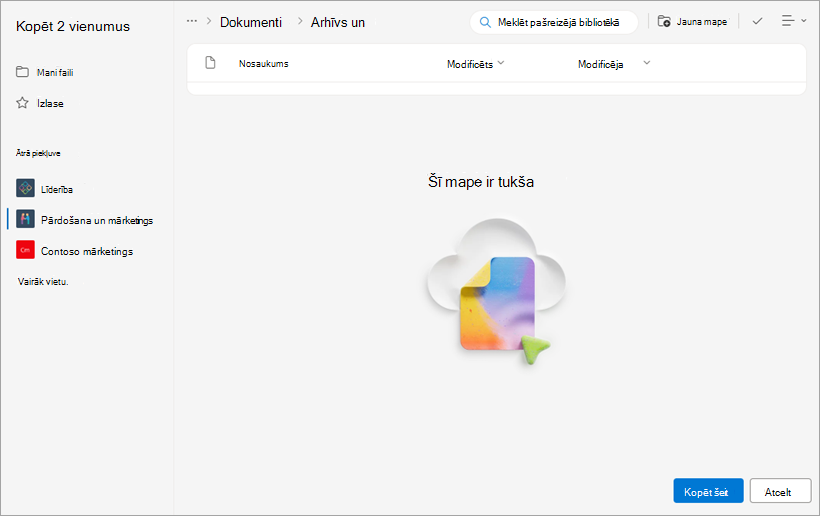Click the Jauna mape folder icon
The image size is (820, 516).
tap(664, 21)
